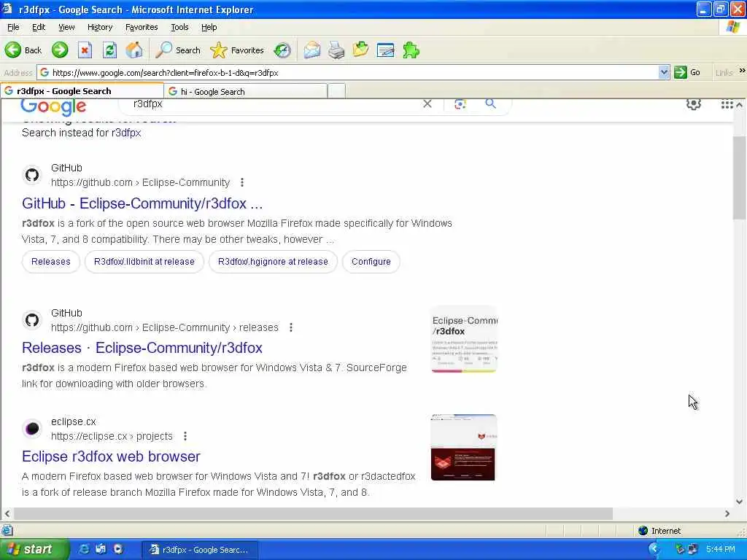Open the Help menu
The image size is (747, 560).
(x=209, y=27)
